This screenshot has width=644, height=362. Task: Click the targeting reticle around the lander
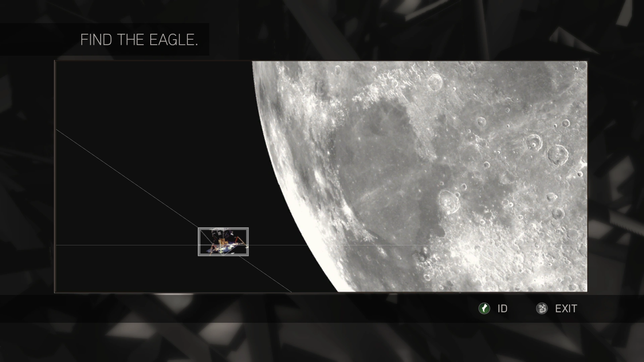coord(223,242)
